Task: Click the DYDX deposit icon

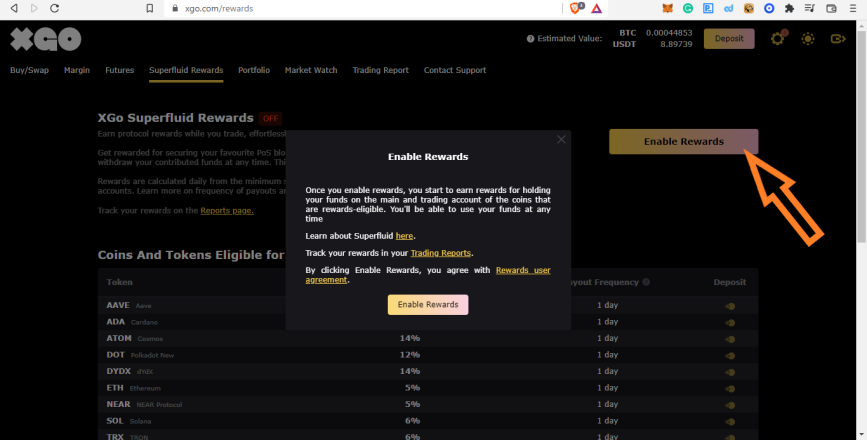Action: pyautogui.click(x=730, y=372)
